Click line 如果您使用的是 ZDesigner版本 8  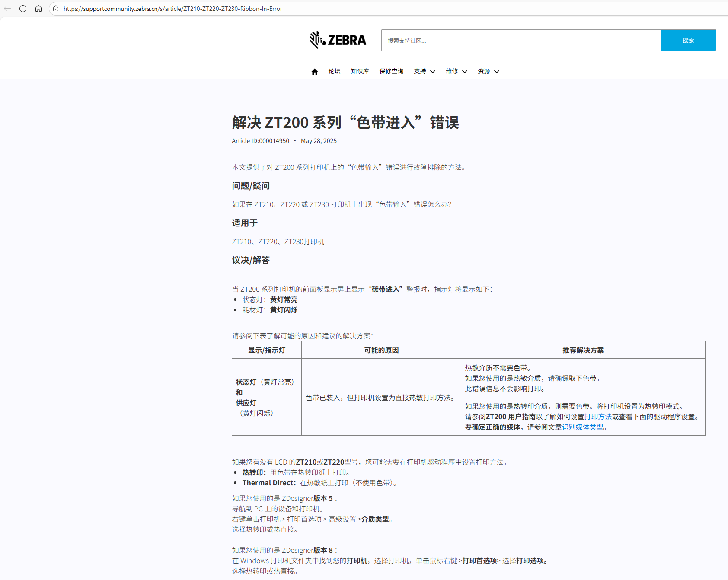tap(284, 550)
